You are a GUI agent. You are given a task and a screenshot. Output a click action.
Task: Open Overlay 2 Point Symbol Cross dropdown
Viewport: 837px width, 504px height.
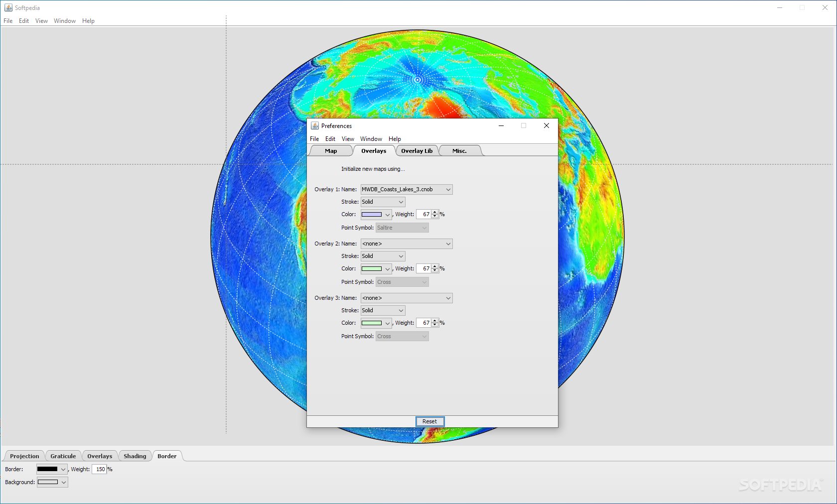point(402,282)
